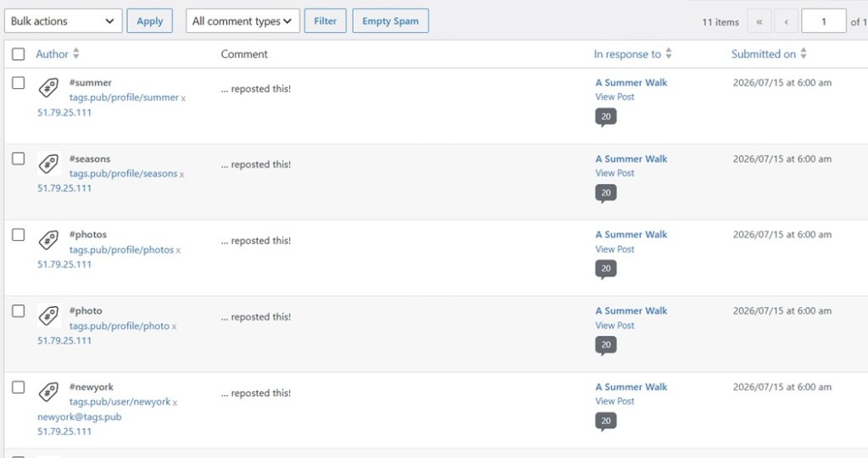The height and width of the screenshot is (458, 868).
Task: Click View Post in #summer row
Action: tap(615, 97)
